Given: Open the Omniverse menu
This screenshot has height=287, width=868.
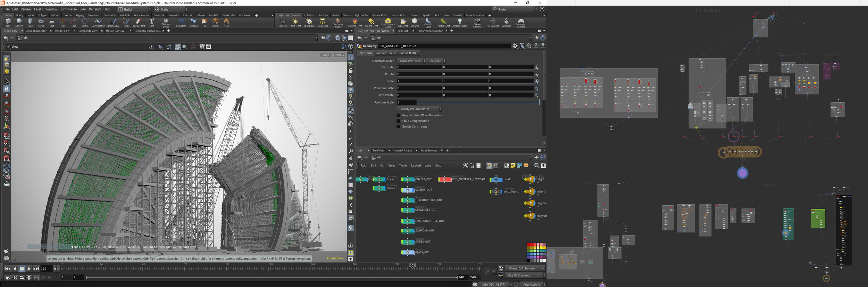Looking at the screenshot, I should tap(69, 9).
